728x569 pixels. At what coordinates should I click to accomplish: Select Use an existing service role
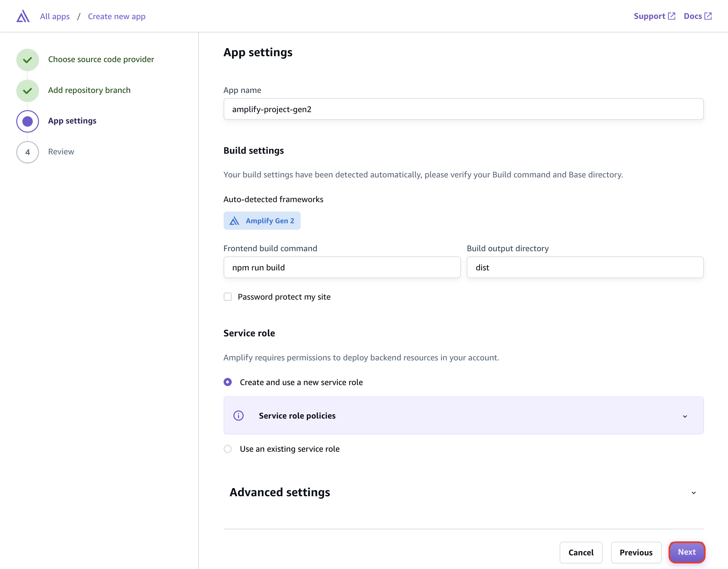(228, 449)
